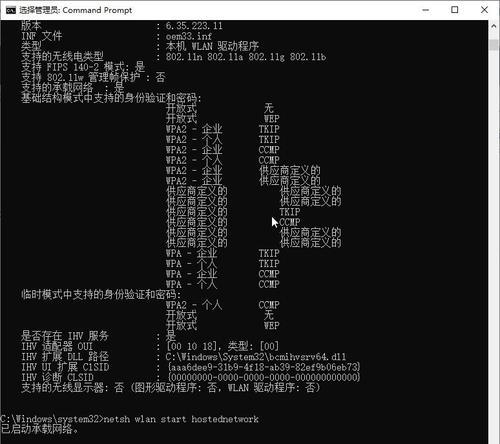Click the IHV adapter OUI value

222,346
